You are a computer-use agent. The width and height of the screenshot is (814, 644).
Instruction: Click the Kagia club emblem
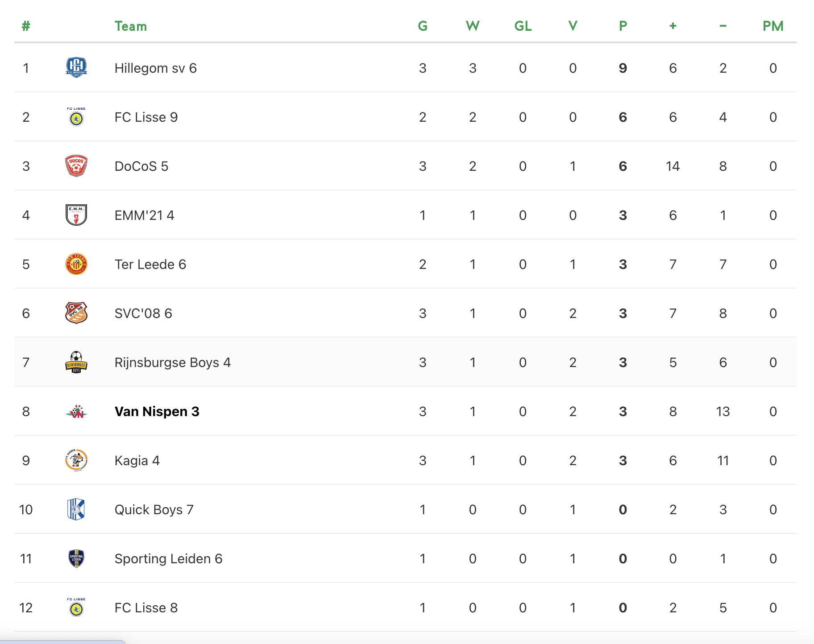76,460
